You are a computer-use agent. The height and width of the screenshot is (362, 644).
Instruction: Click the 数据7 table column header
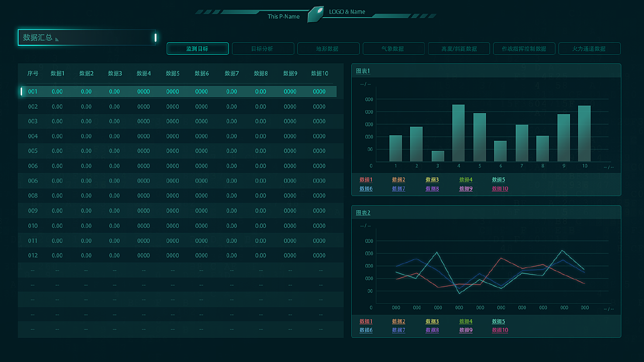pos(232,73)
